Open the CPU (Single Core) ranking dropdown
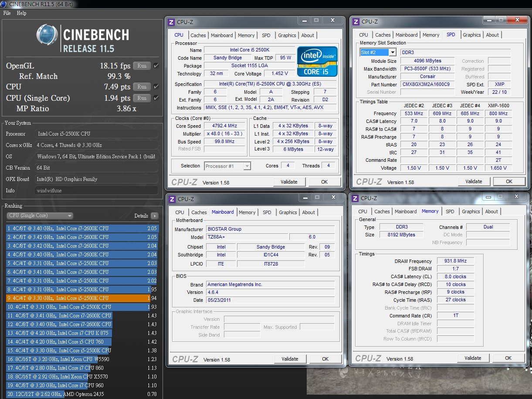The height and width of the screenshot is (399, 532). click(40, 216)
